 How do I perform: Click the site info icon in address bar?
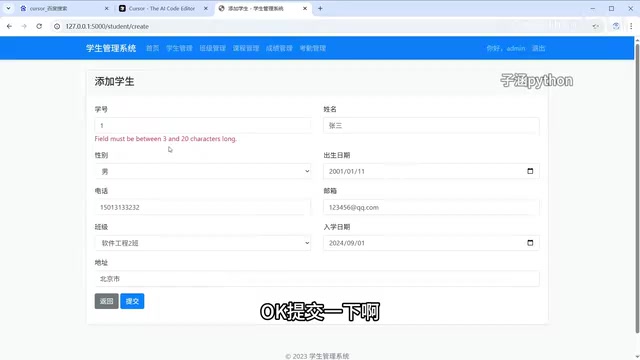click(x=57, y=26)
